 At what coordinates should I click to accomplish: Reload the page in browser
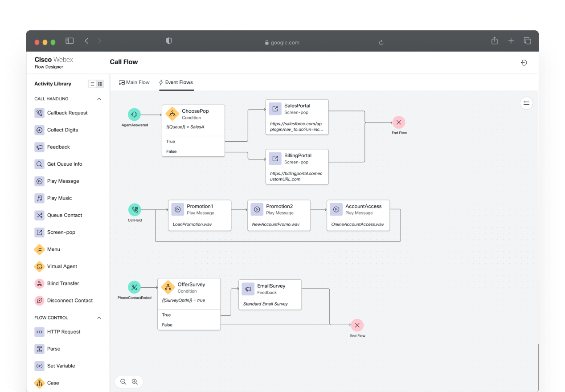[381, 42]
